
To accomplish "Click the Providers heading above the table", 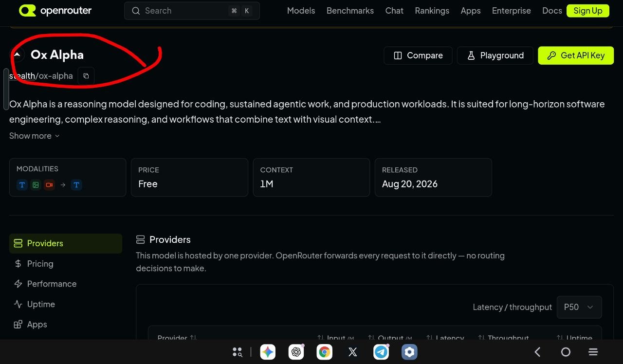I will [170, 239].
